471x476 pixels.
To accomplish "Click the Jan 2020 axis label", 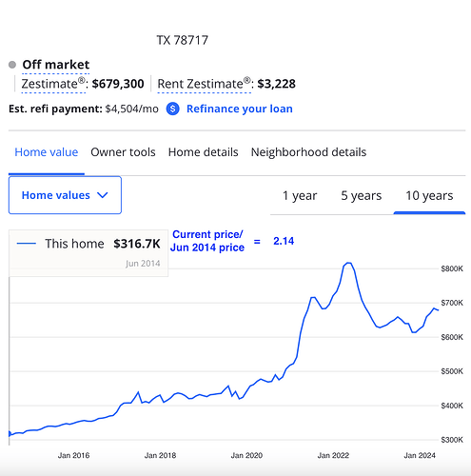I will point(246,455).
